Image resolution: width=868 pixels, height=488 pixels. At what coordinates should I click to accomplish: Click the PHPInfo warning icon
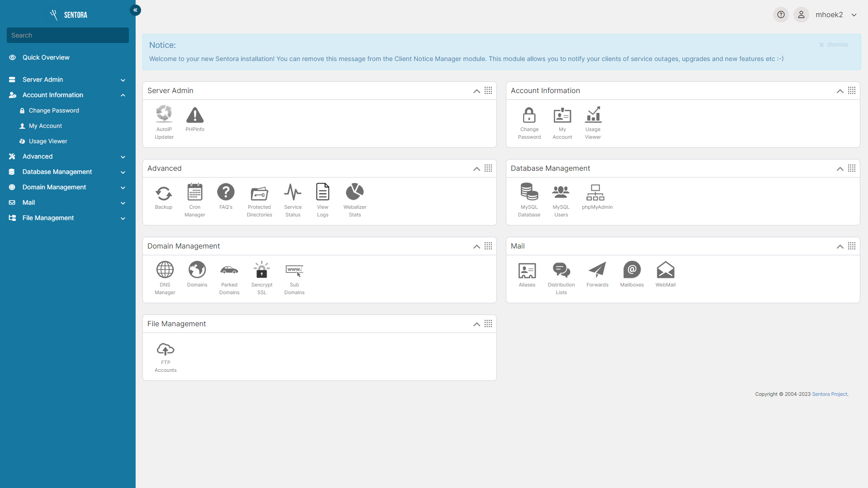(x=195, y=115)
